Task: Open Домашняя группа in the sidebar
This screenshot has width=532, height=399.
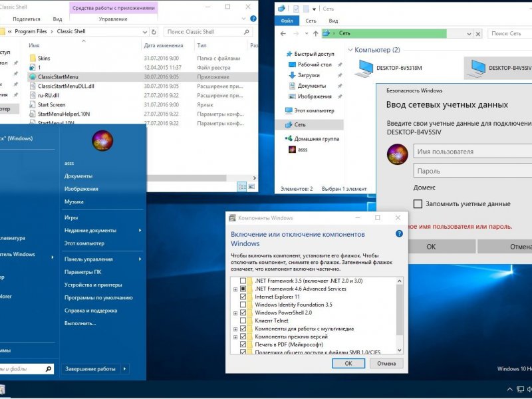Action: (x=312, y=138)
